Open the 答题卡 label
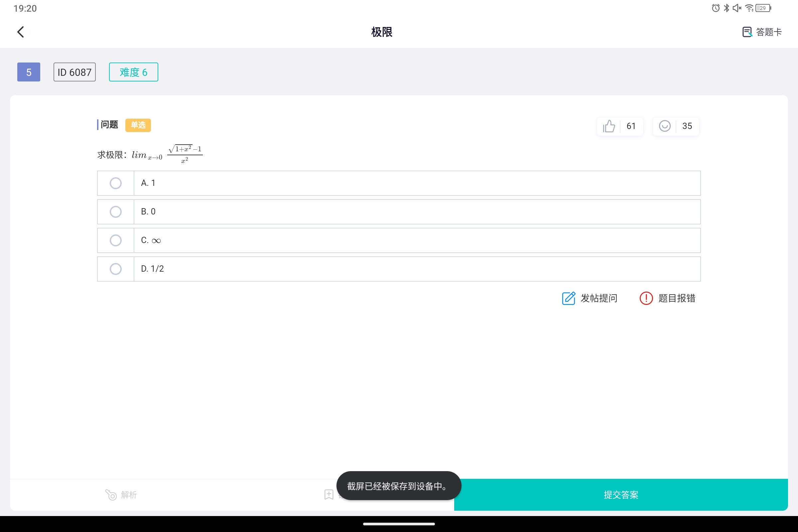Screen dimensions: 798x532 [768, 32]
